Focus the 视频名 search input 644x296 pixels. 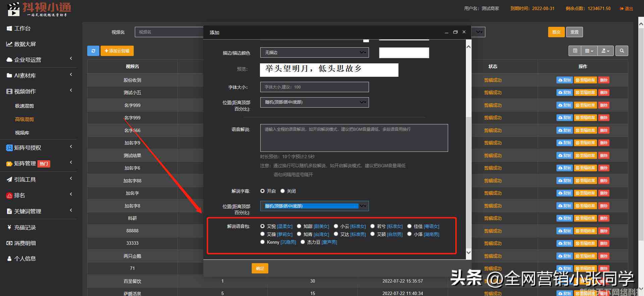(169, 32)
